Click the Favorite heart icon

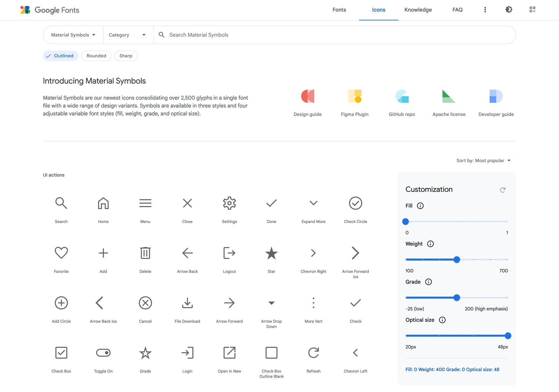[61, 253]
